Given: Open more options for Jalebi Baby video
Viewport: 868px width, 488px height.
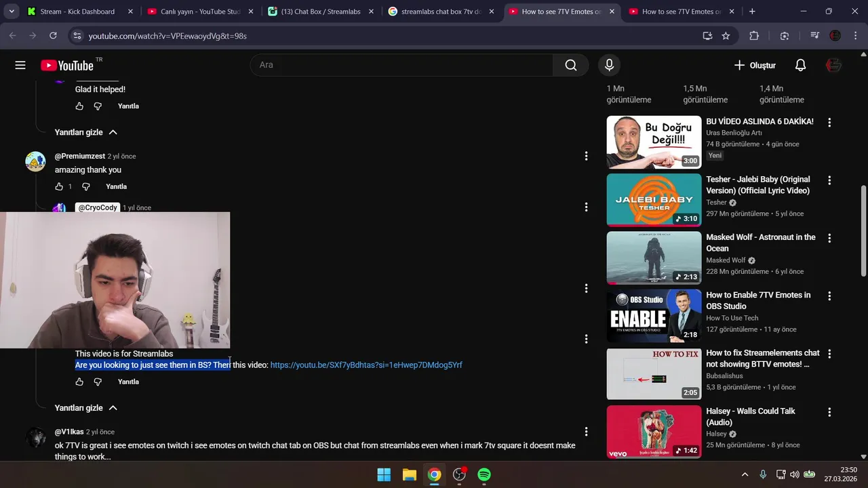Looking at the screenshot, I should (829, 180).
